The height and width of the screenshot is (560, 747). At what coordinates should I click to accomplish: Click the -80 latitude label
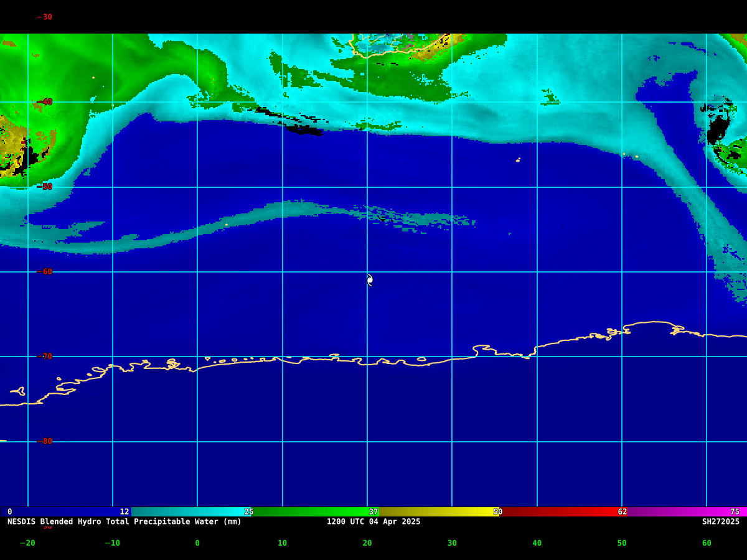44,441
